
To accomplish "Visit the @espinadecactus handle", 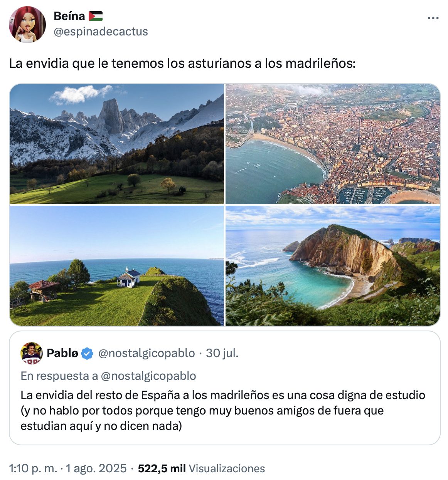I will tap(101, 32).
